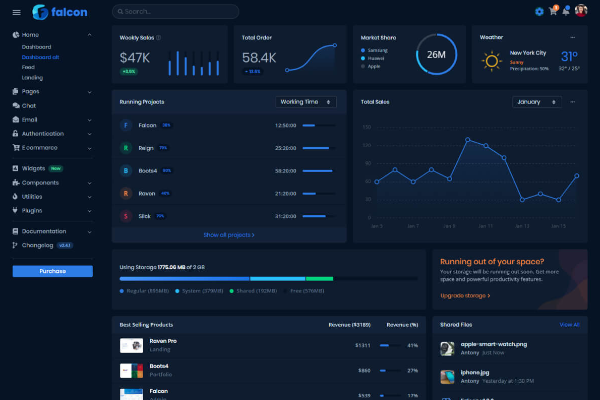The image size is (600, 400).
Task: Open the Total Sales options ellipsis
Action: point(573,102)
